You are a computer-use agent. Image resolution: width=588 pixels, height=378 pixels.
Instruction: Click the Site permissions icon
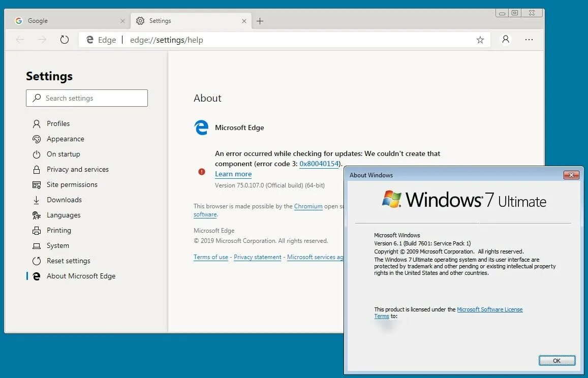point(37,185)
